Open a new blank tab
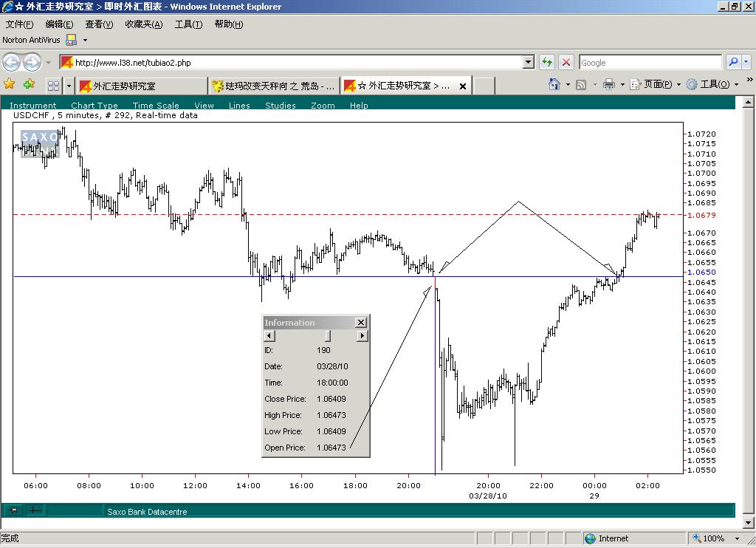This screenshot has height=548, width=756. (x=484, y=86)
